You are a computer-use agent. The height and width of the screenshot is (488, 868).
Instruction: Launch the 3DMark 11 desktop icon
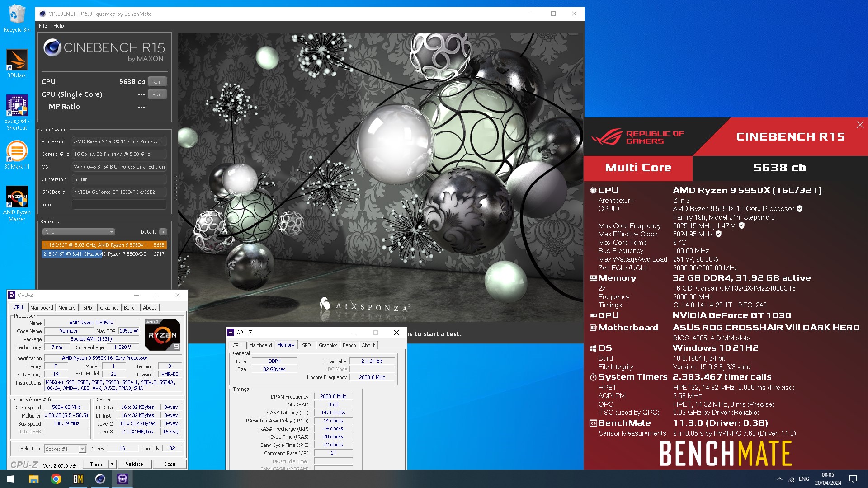[17, 155]
